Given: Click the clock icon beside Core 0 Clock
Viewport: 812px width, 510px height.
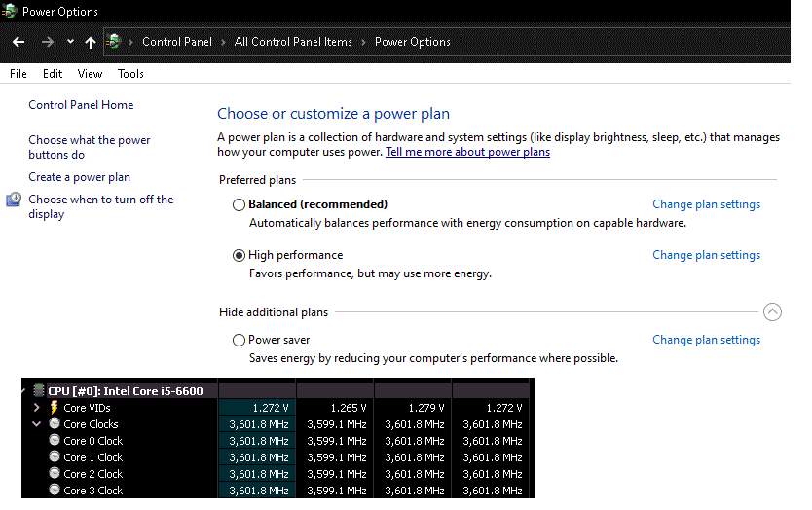Looking at the screenshot, I should (x=55, y=441).
